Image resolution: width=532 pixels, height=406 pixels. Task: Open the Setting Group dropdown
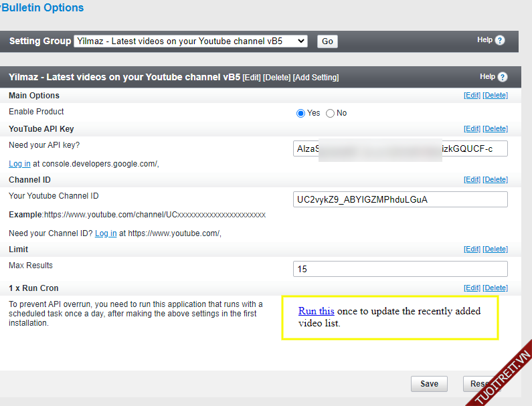pos(191,41)
